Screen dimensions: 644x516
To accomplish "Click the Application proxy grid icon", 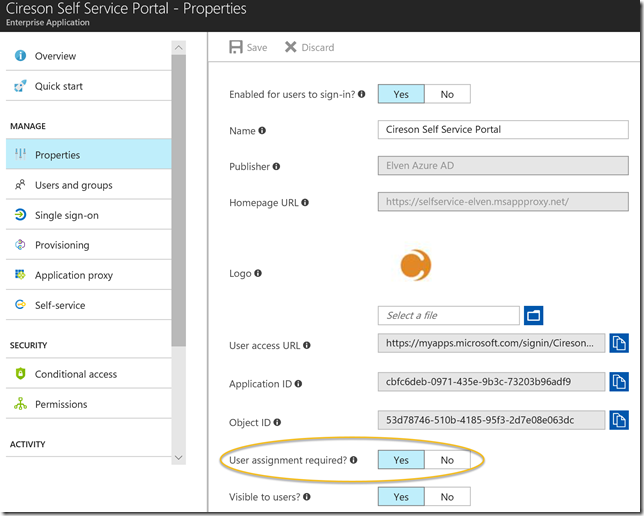I will coord(20,274).
